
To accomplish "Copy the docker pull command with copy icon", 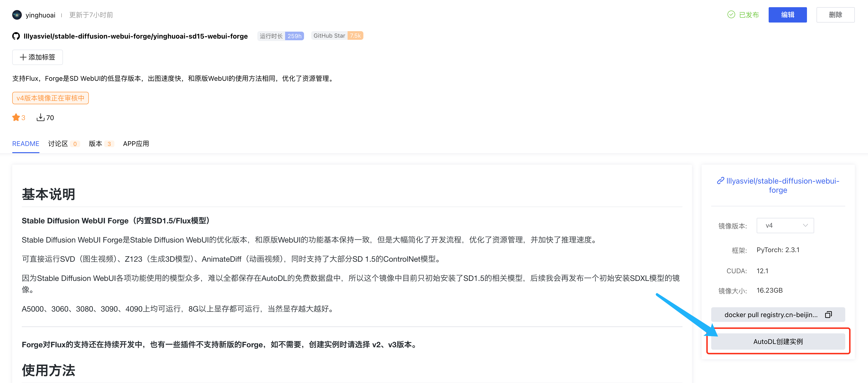I will pos(828,314).
